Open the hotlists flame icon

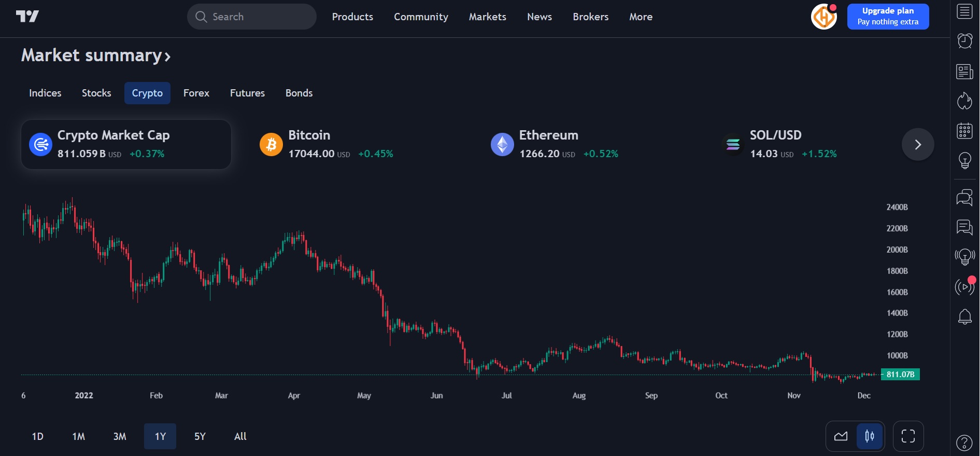pyautogui.click(x=964, y=101)
